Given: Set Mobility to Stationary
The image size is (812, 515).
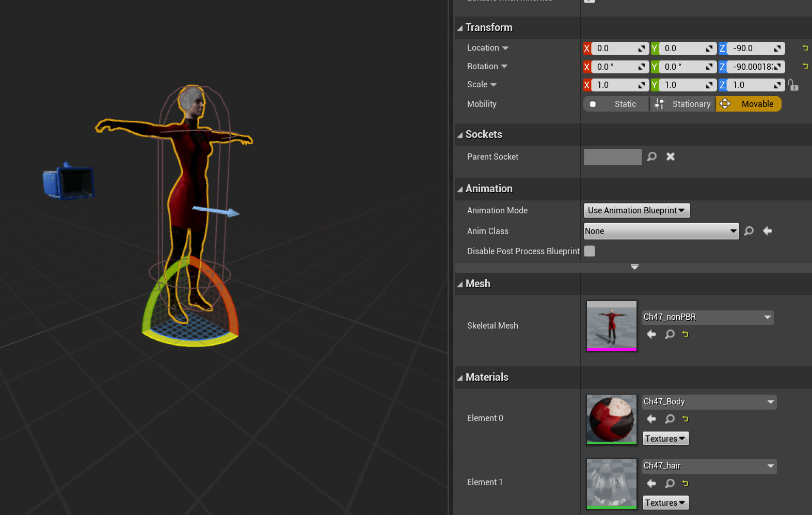Looking at the screenshot, I should click(682, 104).
